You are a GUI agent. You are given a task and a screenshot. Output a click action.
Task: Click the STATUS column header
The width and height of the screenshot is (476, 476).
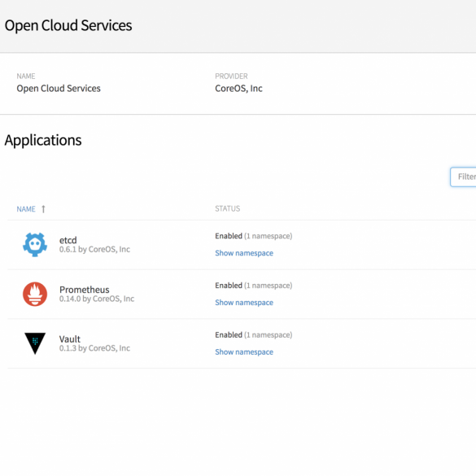click(x=227, y=208)
